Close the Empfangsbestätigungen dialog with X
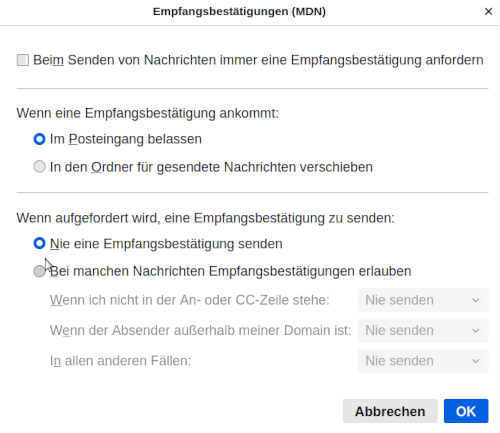The width and height of the screenshot is (500, 433). click(488, 12)
